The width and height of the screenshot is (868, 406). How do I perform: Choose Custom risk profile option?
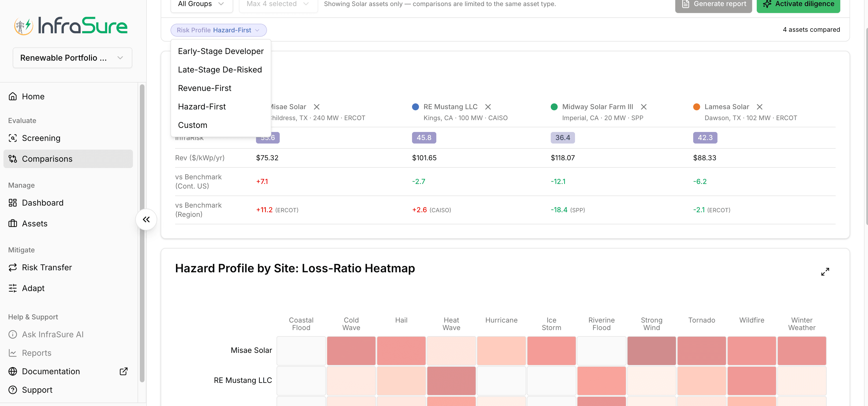click(221, 125)
